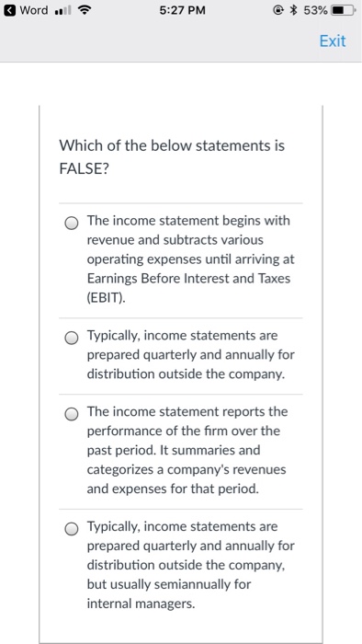Screen dimensions: 362x644
Task: Select the radio button for the EBIT statement
Action: point(72,224)
